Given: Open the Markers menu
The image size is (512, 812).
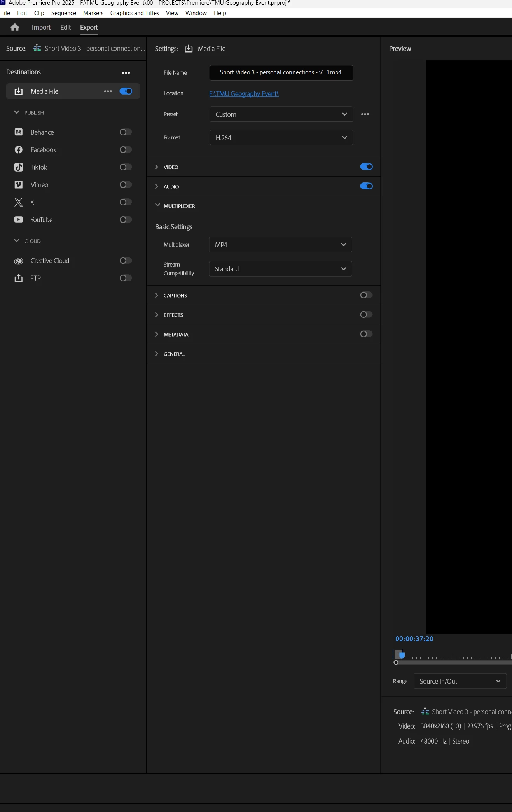Looking at the screenshot, I should pos(93,13).
